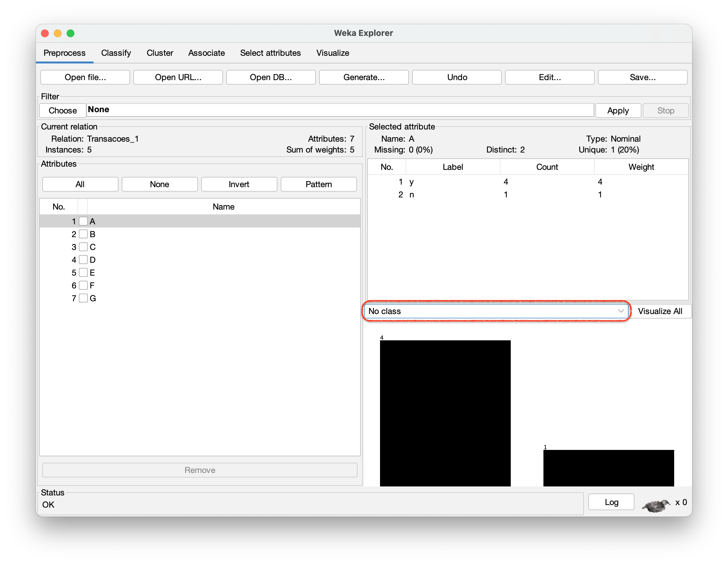Image resolution: width=728 pixels, height=564 pixels.
Task: Click the tall bar for label y
Action: (x=445, y=413)
